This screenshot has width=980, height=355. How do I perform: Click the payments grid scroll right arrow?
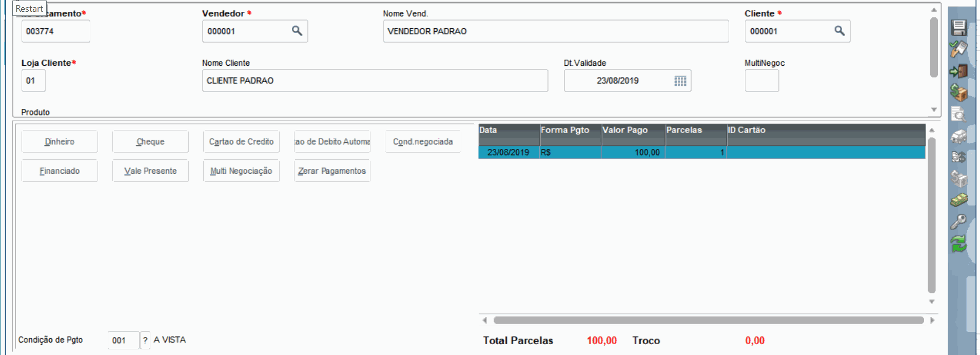[x=932, y=320]
